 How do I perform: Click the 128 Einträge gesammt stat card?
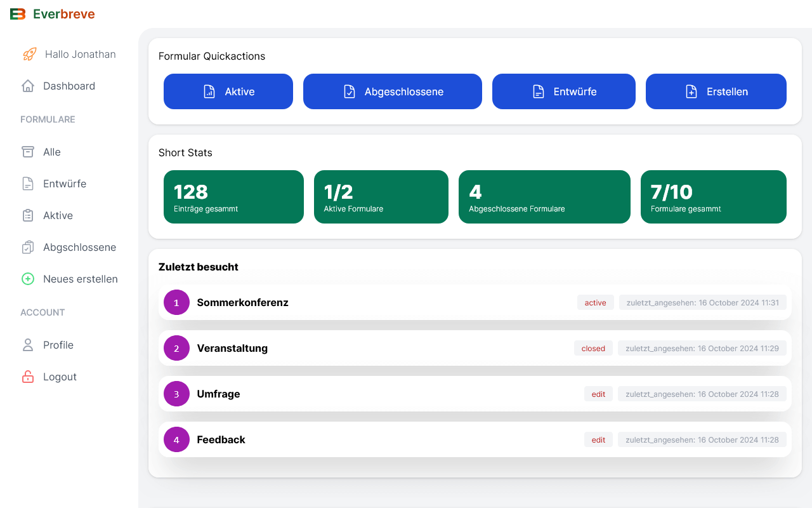(233, 197)
